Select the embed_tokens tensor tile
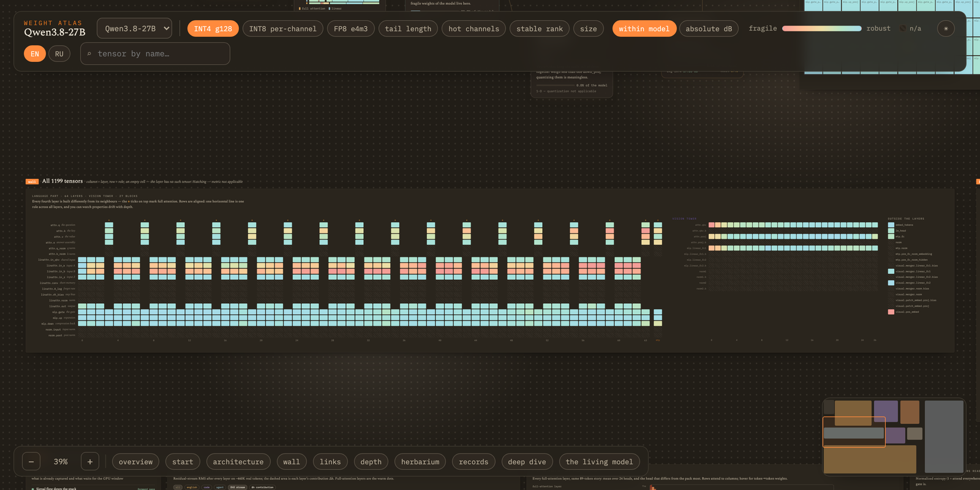 point(891,225)
